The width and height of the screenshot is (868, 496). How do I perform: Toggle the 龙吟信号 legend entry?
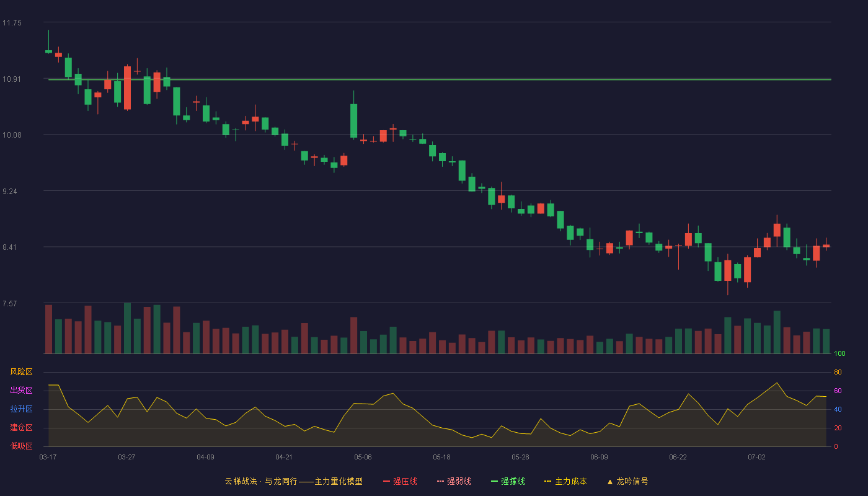pyautogui.click(x=627, y=481)
